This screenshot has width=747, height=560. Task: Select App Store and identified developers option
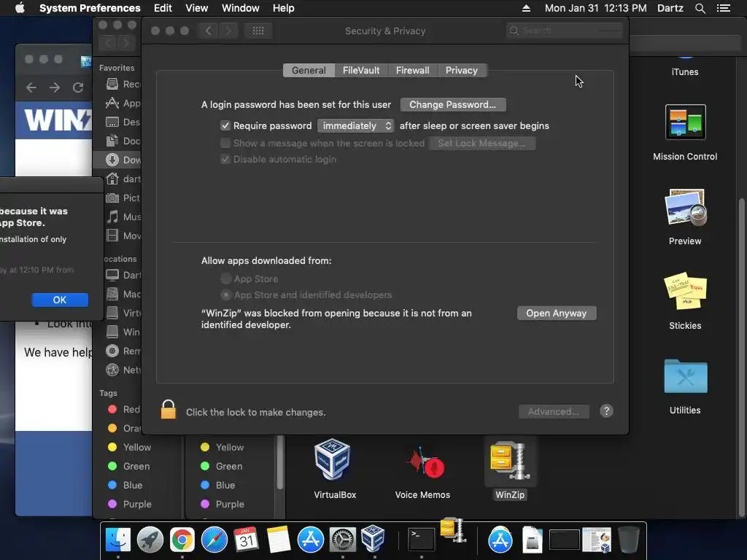pyautogui.click(x=226, y=295)
